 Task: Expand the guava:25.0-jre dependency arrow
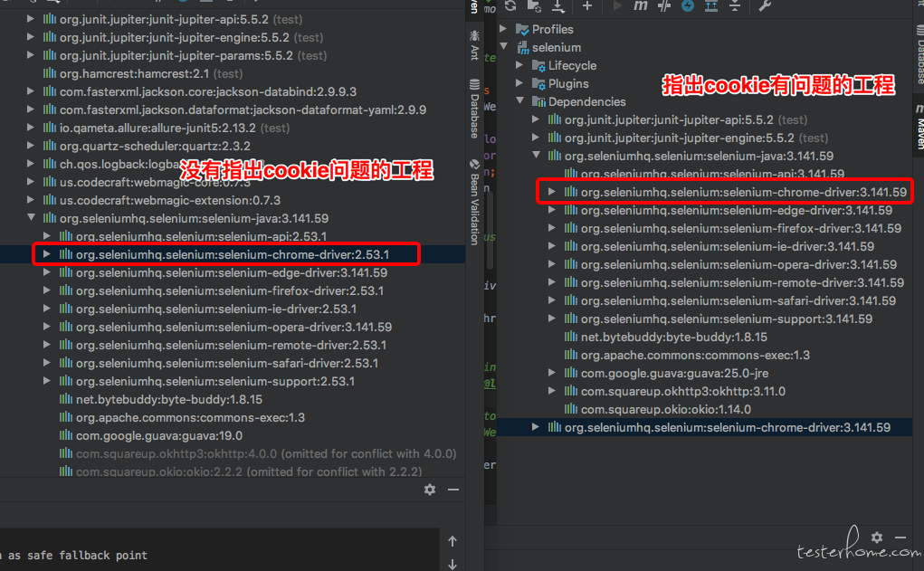pos(552,373)
